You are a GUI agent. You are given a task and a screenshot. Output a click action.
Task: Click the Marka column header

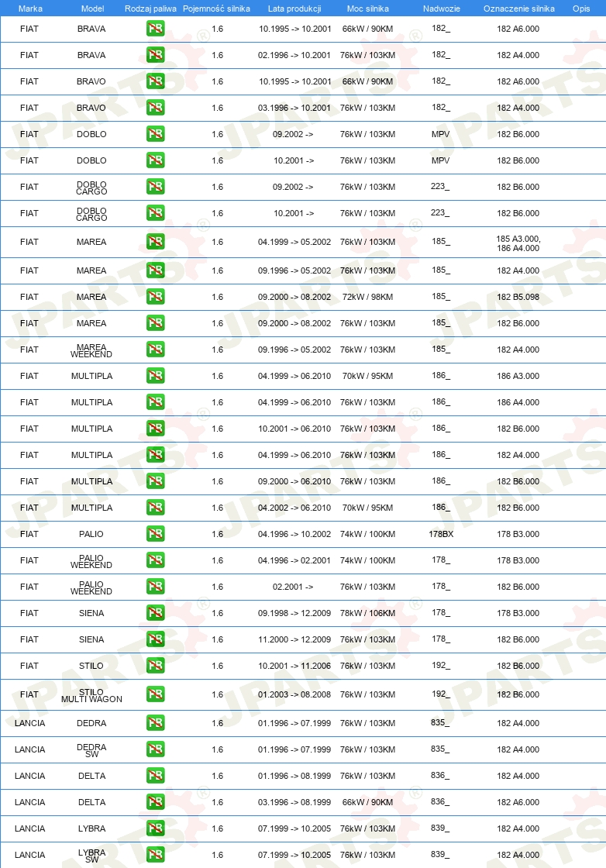point(30,9)
